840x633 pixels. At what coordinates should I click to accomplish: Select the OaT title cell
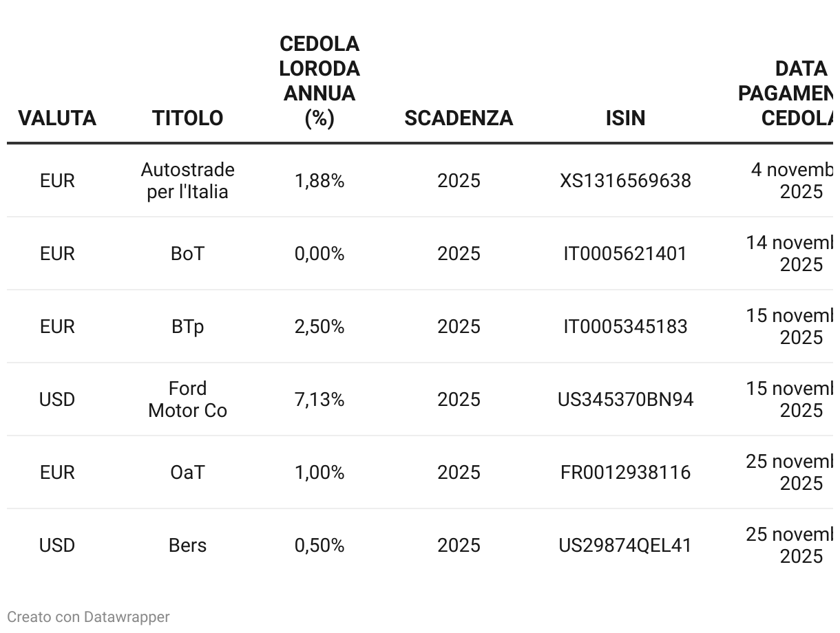188,473
